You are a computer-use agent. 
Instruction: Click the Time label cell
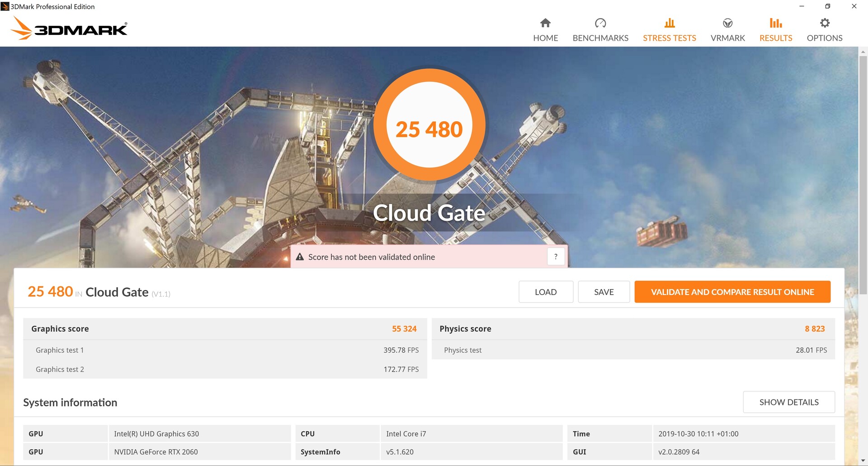[x=609, y=433]
